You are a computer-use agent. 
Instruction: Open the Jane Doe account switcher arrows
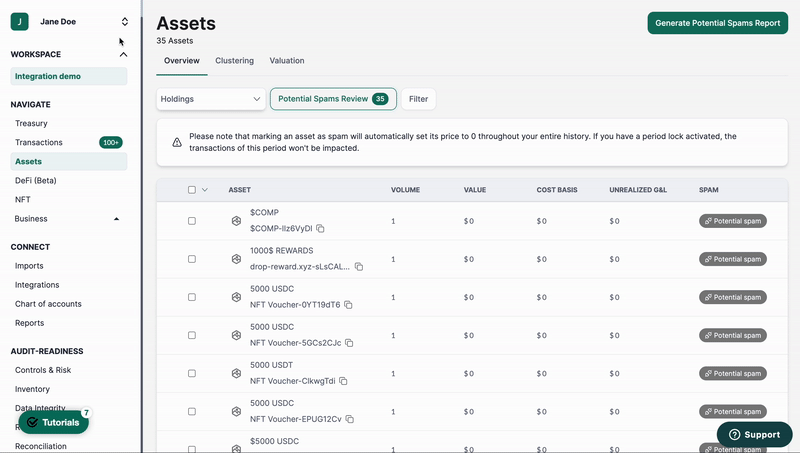124,21
